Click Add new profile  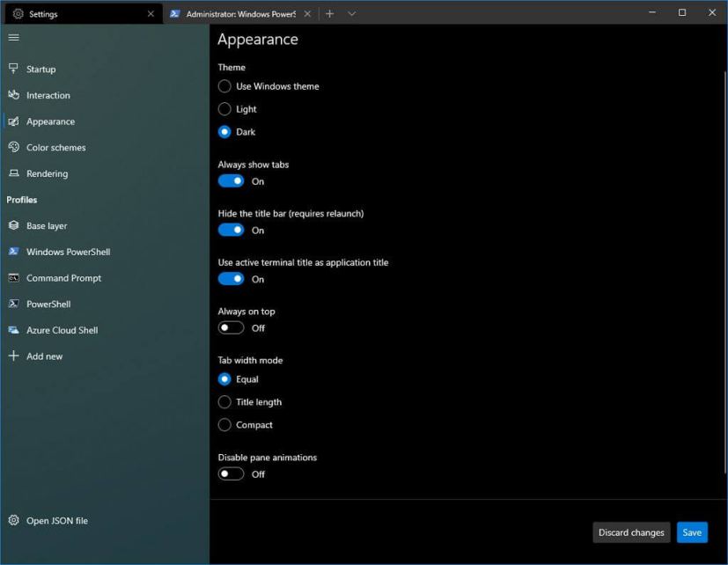[x=105, y=356]
